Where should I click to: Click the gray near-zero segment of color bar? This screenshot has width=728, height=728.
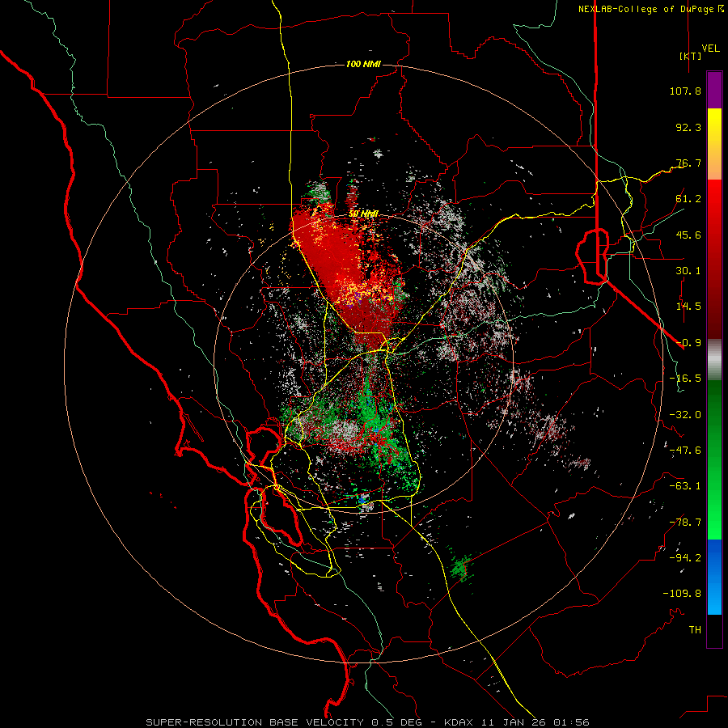[x=714, y=360]
